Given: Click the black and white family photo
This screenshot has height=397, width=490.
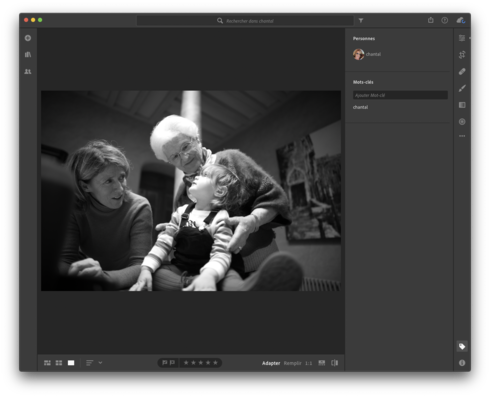Looking at the screenshot, I should coord(191,191).
